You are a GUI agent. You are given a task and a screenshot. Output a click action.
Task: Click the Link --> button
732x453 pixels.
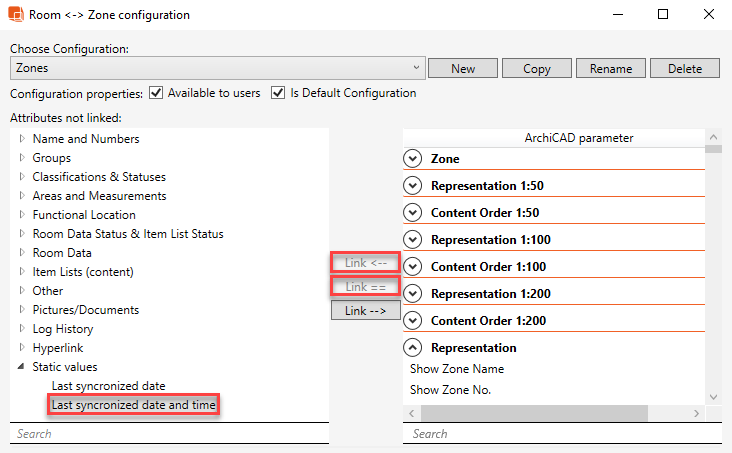(x=365, y=311)
